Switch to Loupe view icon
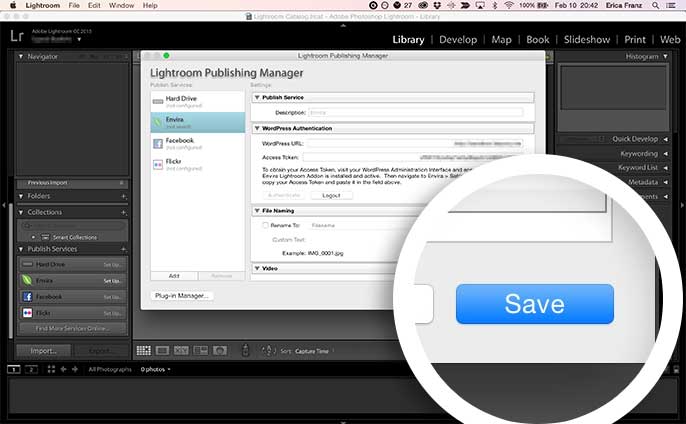686x424 pixels. click(x=162, y=350)
